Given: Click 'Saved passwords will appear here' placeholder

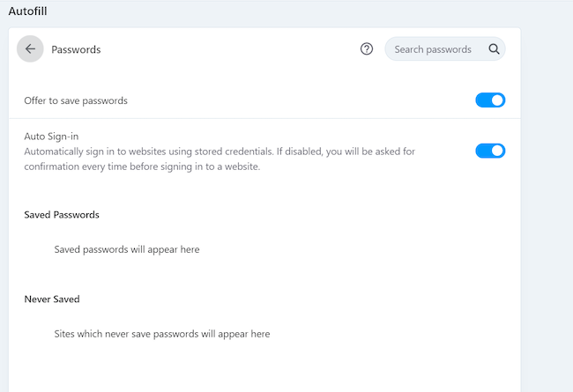Looking at the screenshot, I should [127, 249].
